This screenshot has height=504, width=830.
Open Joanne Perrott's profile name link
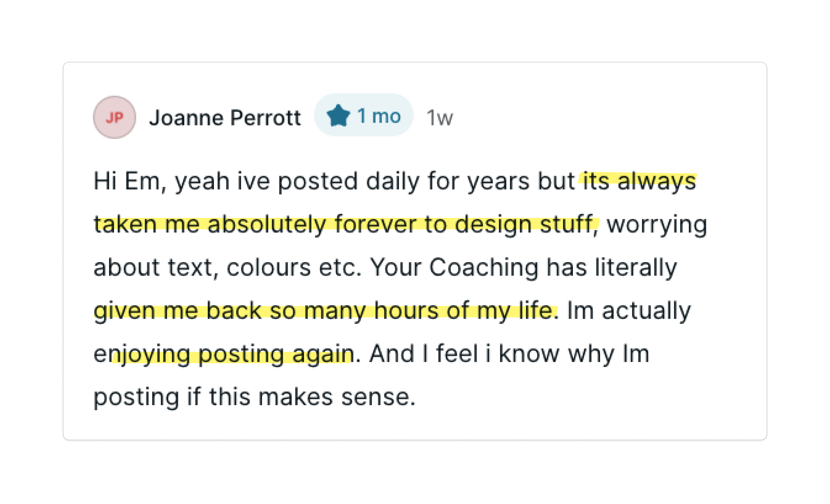[225, 118]
